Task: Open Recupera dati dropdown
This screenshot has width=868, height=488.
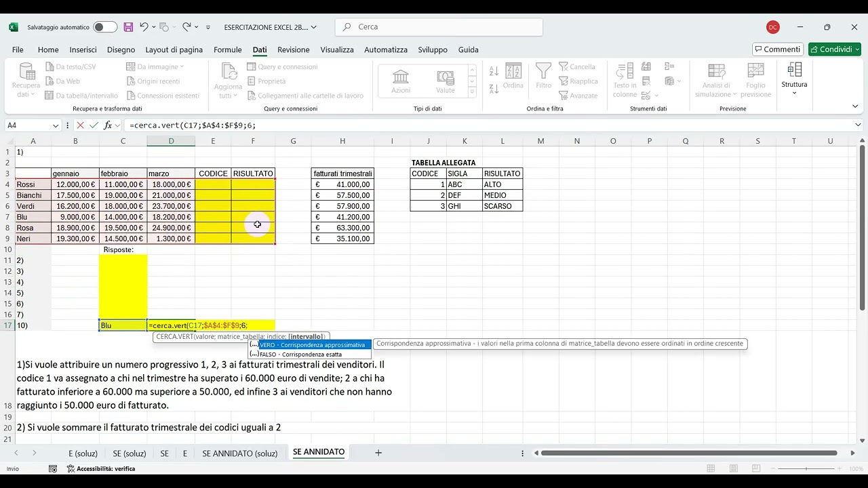Action: (x=26, y=80)
